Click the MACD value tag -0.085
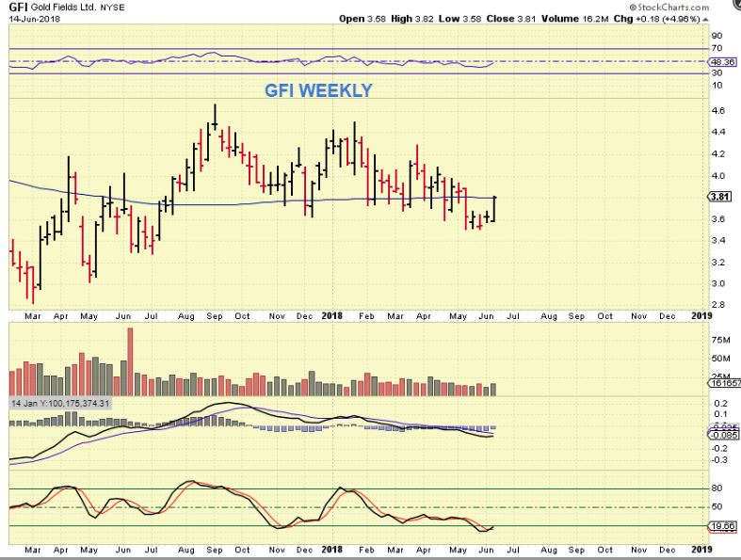Screen dimensions: 741x560 pos(723,435)
